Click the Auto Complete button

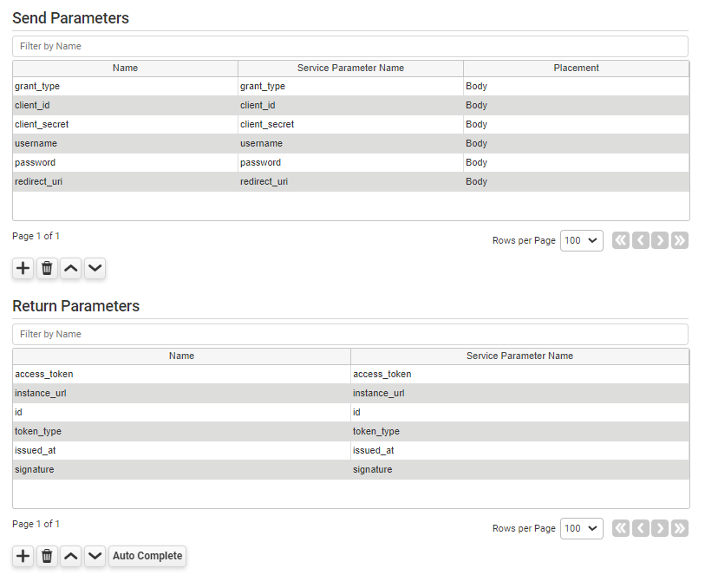click(147, 556)
